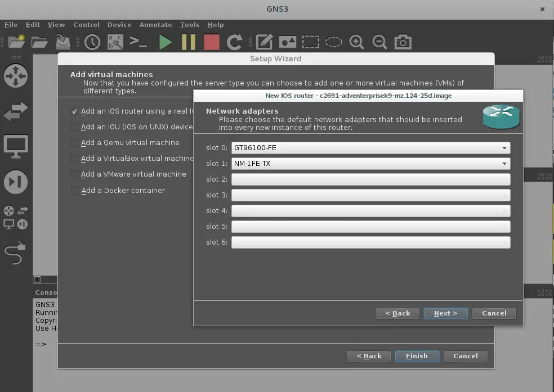Enable Add a Qemu virtual machine

(74, 143)
